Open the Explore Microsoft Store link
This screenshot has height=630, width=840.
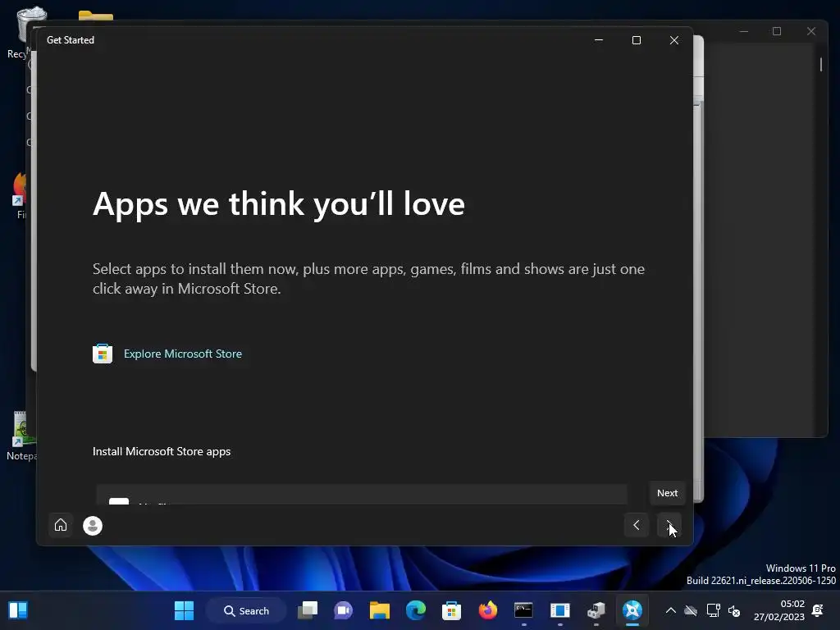[x=183, y=354]
